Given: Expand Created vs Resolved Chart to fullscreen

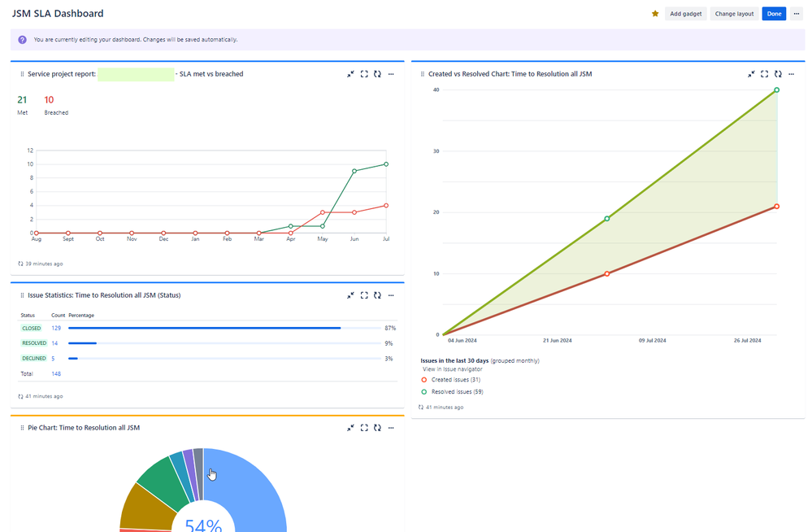Looking at the screenshot, I should [x=764, y=74].
